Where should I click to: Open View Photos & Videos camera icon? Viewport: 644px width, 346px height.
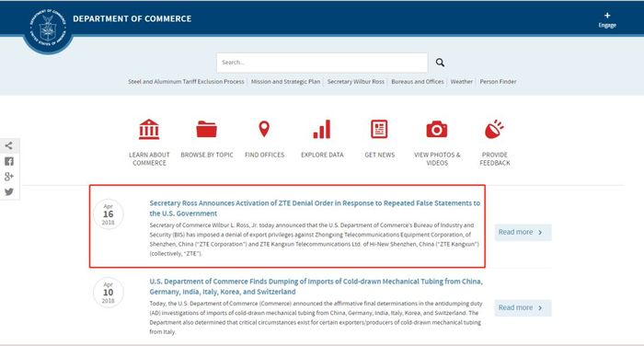click(437, 130)
